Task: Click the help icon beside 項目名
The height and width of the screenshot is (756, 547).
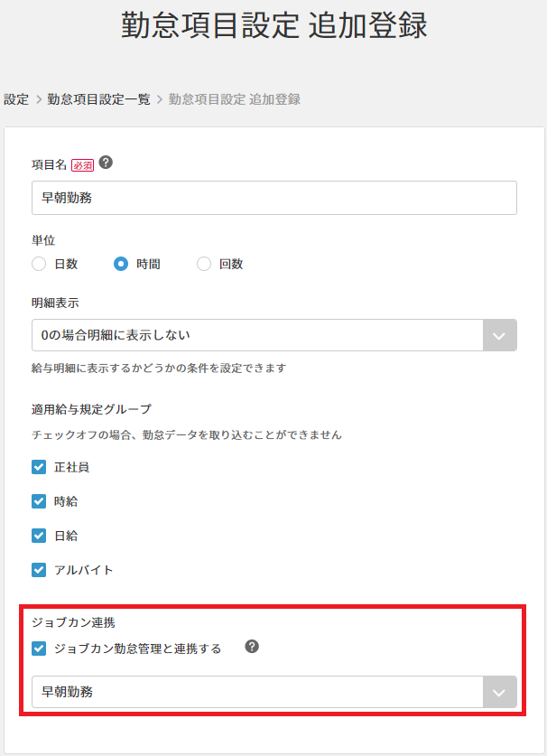Action: click(106, 163)
